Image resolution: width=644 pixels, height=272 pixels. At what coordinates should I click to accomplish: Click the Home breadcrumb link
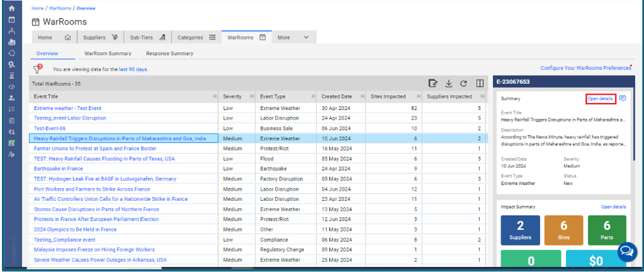click(x=38, y=8)
